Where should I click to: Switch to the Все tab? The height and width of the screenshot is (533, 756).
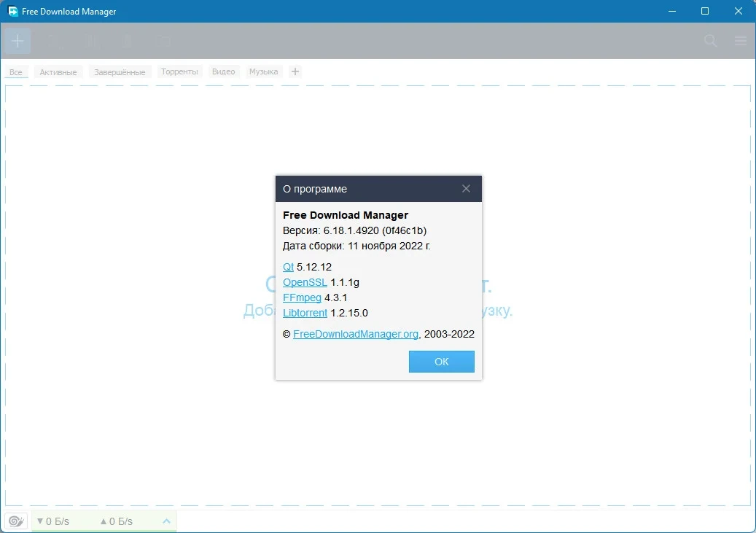tap(16, 72)
